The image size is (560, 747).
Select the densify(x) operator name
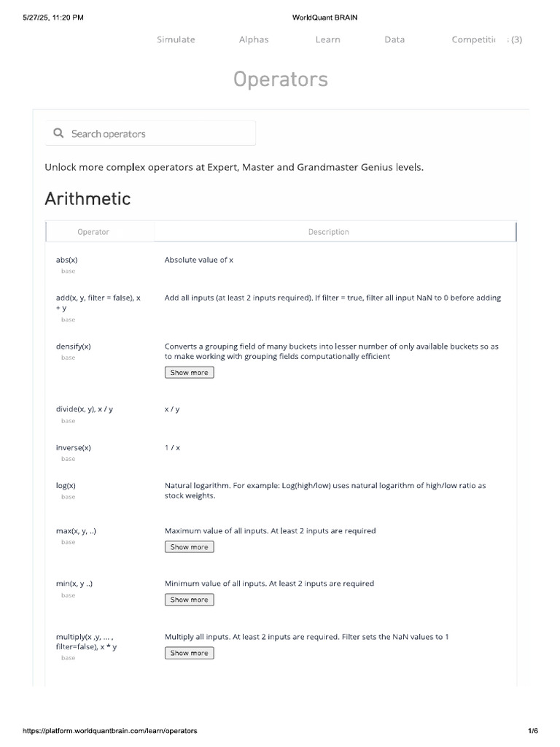73,347
